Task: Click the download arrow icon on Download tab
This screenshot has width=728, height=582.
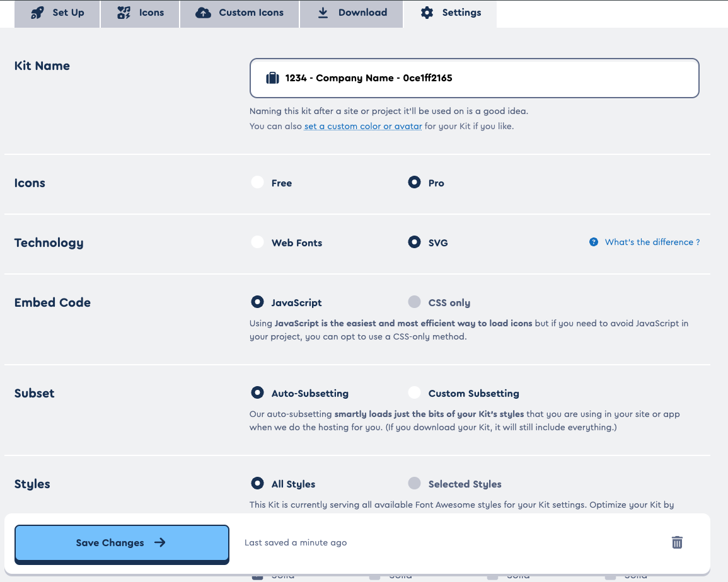Action: [323, 13]
